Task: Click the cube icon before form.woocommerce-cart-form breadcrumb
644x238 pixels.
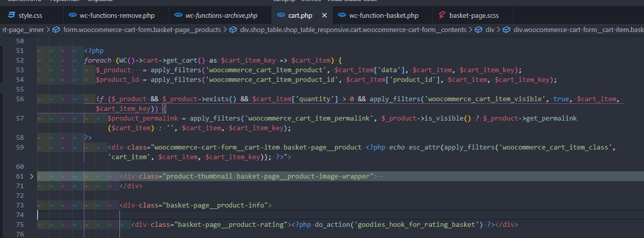Action: tap(56, 29)
